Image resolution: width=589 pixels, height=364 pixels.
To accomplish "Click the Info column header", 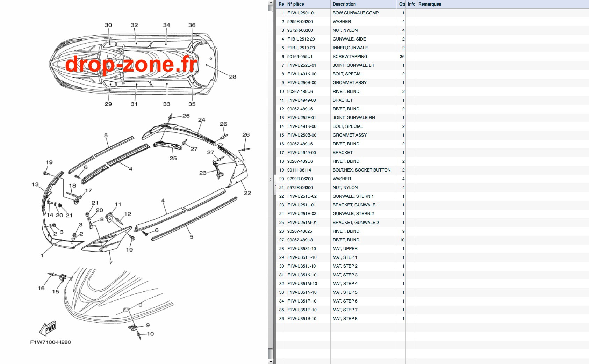I will click(411, 4).
